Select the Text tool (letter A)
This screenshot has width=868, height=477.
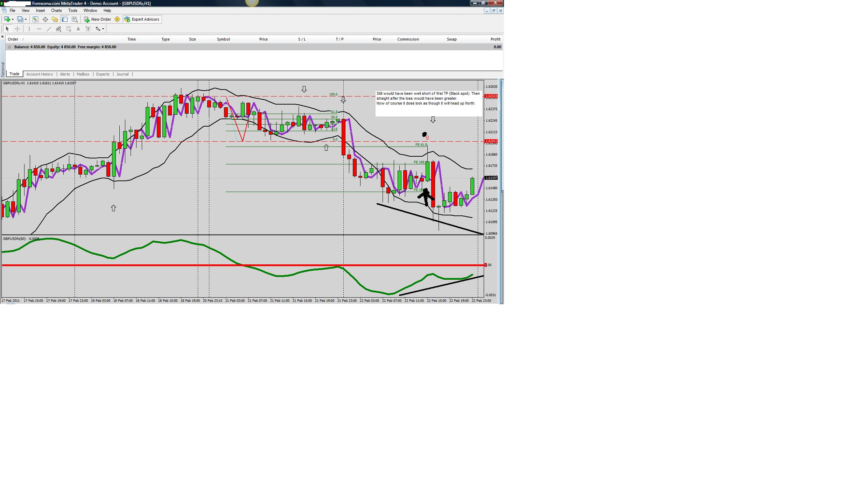(78, 29)
